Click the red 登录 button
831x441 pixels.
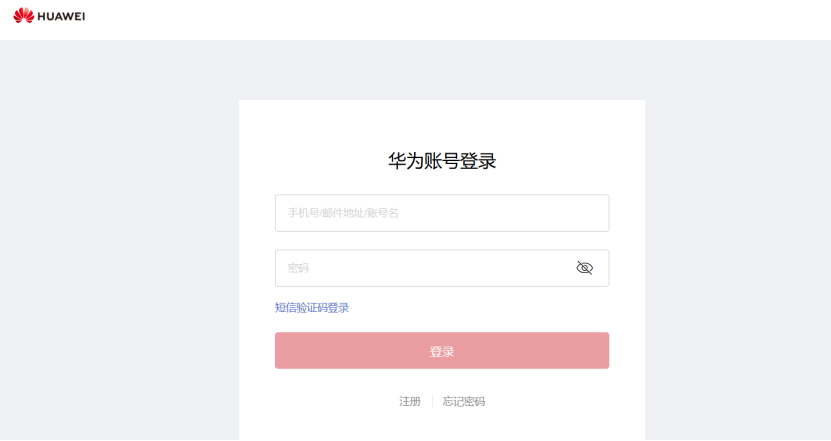[x=442, y=350]
